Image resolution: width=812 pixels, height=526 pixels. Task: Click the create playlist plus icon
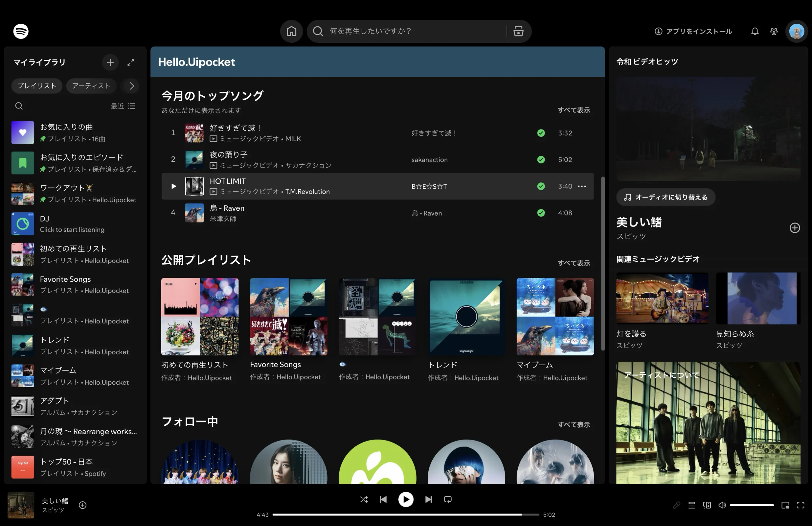pos(110,62)
